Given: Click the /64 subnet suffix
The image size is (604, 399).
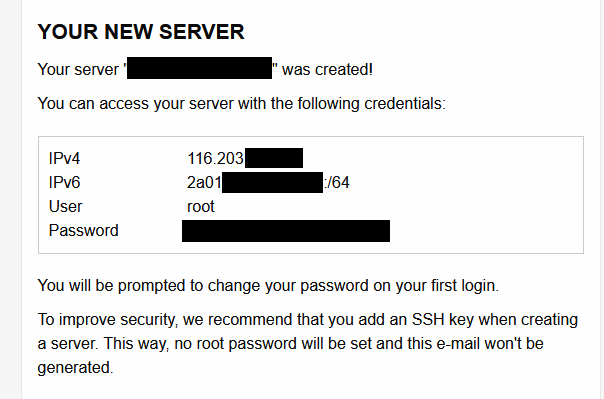Looking at the screenshot, I should point(337,182).
